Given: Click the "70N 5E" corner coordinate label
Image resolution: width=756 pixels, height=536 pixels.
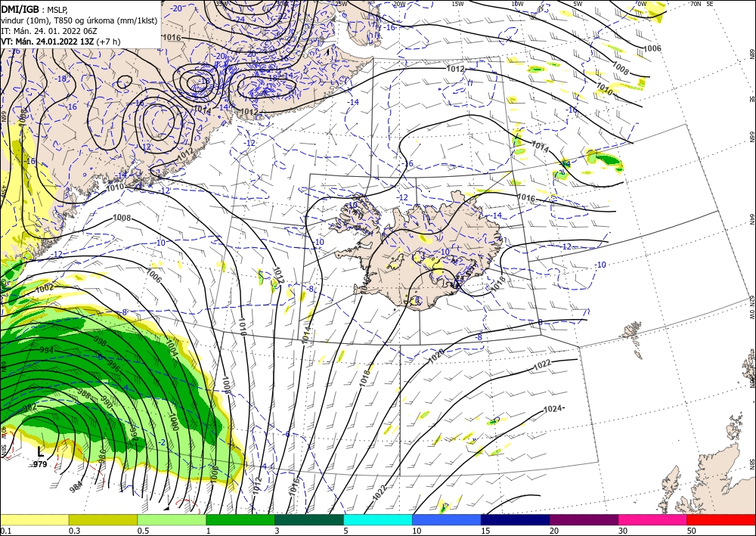Looking at the screenshot, I should (702, 4).
